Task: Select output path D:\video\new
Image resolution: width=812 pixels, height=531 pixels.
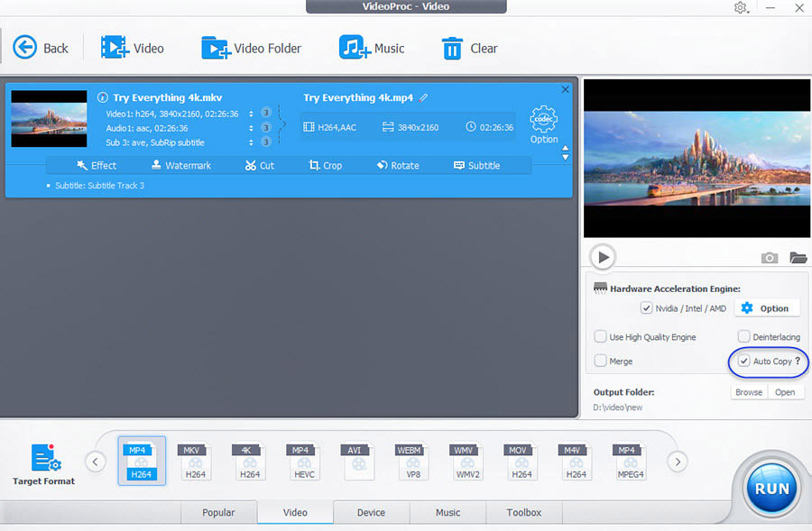Action: click(618, 407)
